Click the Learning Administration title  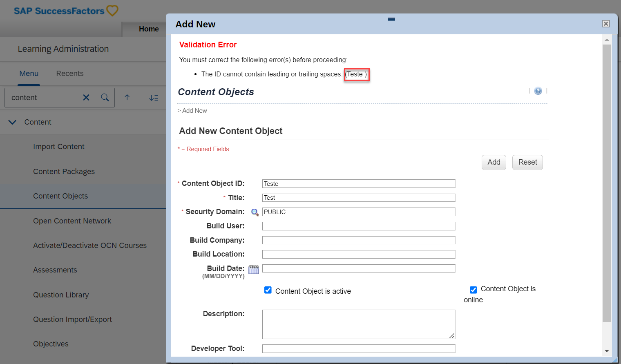tap(63, 49)
